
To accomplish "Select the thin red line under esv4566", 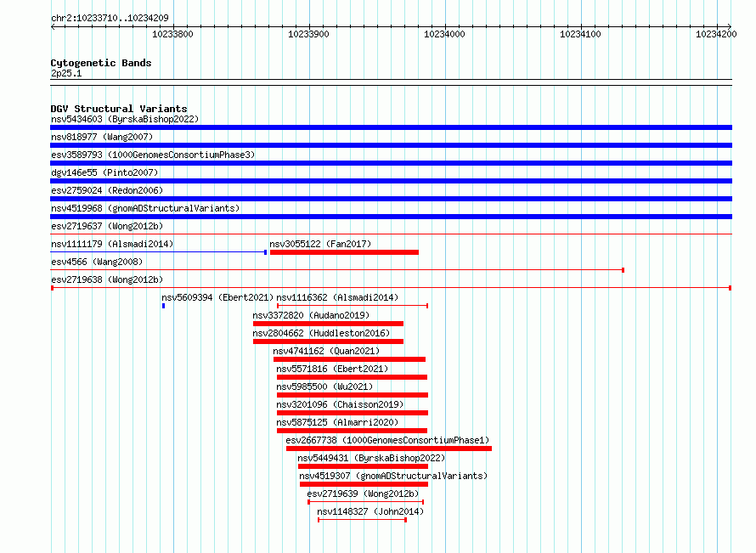I will tap(337, 270).
